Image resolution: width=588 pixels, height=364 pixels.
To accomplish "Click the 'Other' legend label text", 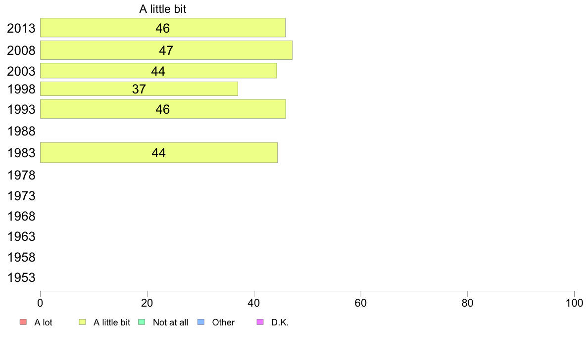I will pyautogui.click(x=223, y=322).
